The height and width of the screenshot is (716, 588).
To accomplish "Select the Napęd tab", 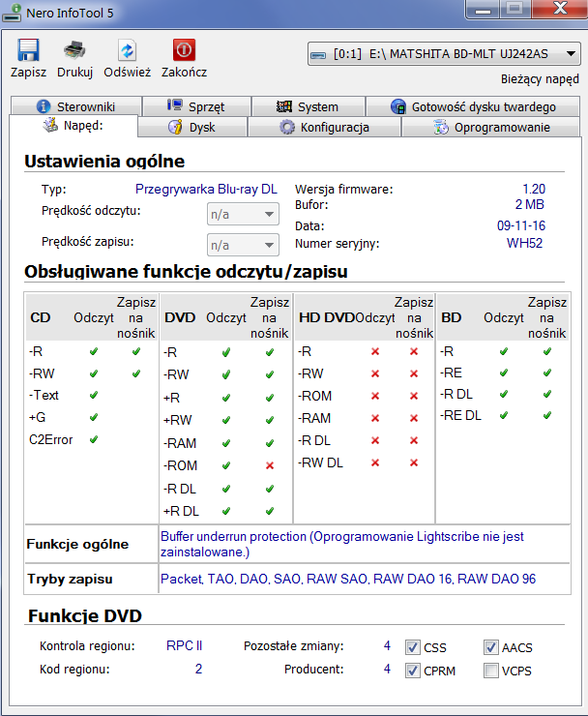I will pyautogui.click(x=73, y=126).
